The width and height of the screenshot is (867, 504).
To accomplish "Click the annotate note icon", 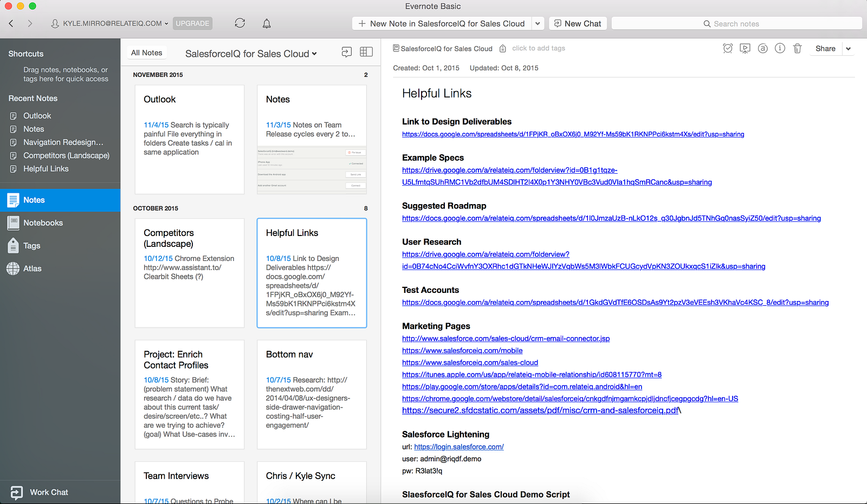I will [x=762, y=48].
